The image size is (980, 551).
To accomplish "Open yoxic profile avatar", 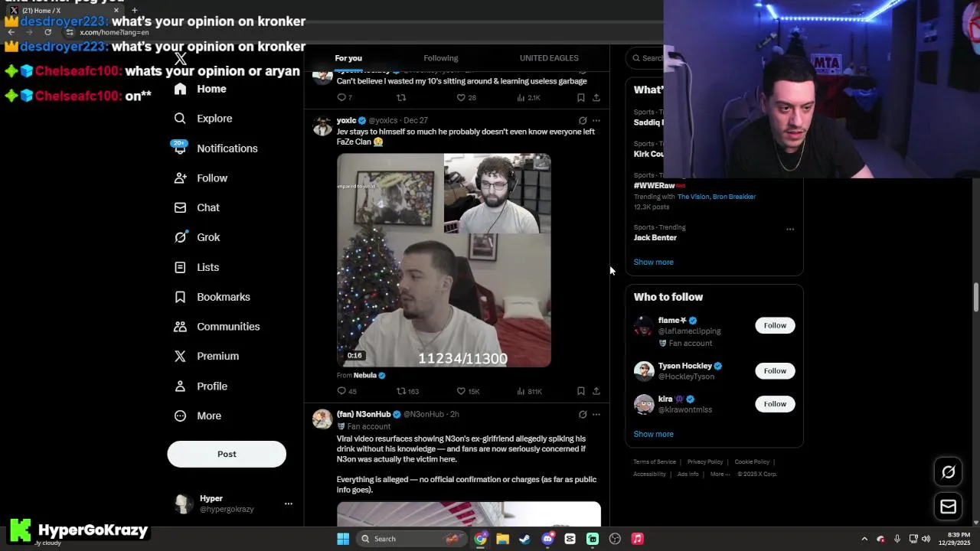I will [322, 126].
